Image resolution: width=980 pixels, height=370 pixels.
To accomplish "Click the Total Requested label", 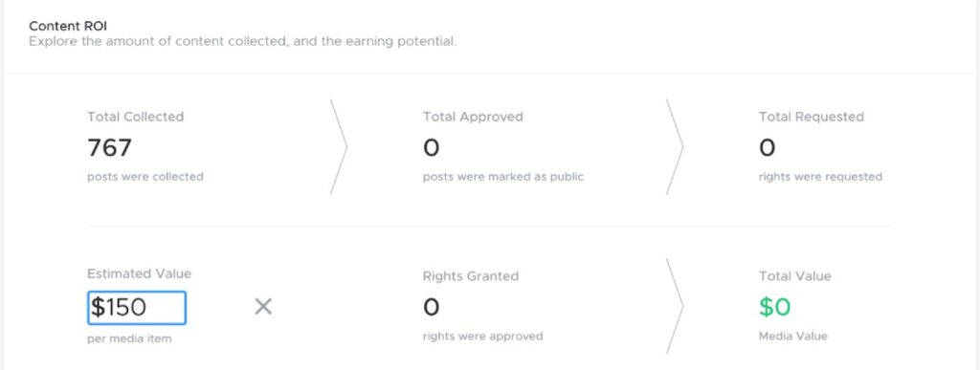I will (812, 117).
